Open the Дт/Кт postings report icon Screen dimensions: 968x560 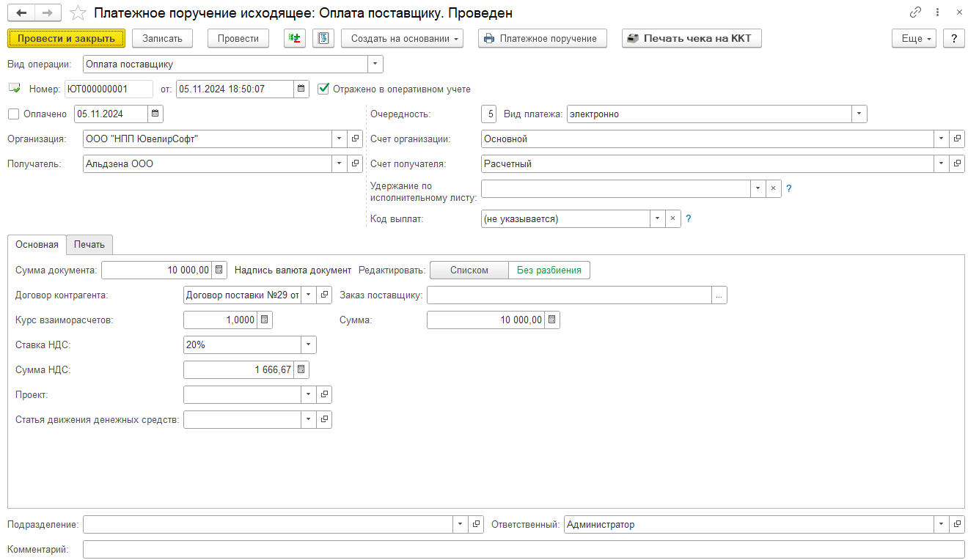pyautogui.click(x=295, y=38)
